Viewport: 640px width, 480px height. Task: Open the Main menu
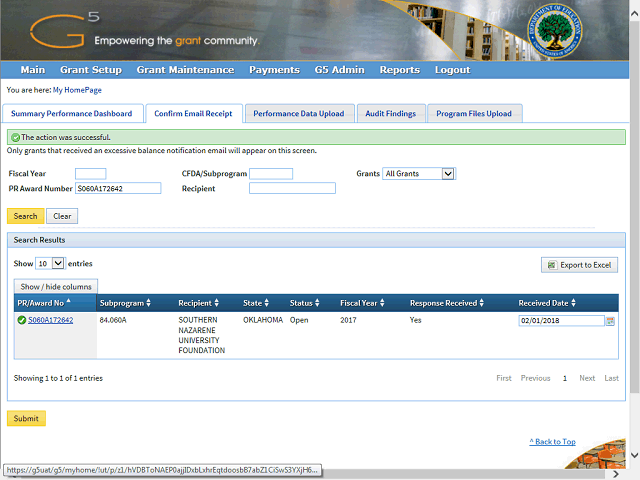pyautogui.click(x=33, y=70)
